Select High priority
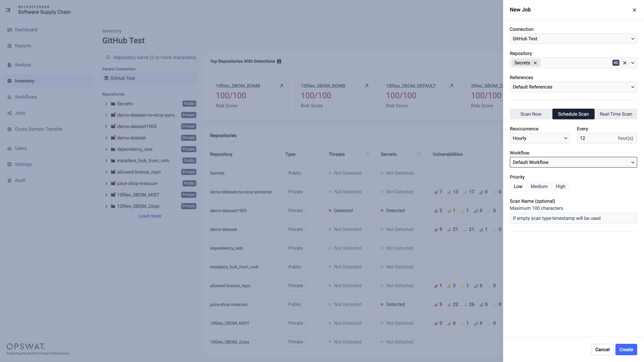This screenshot has height=362, width=644. pyautogui.click(x=560, y=186)
